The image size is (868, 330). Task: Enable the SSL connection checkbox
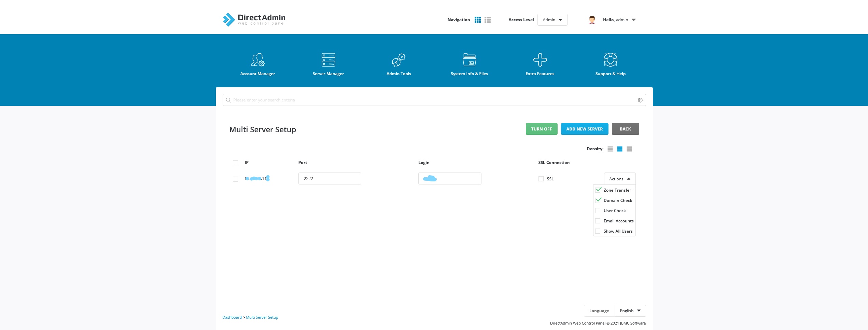541,179
